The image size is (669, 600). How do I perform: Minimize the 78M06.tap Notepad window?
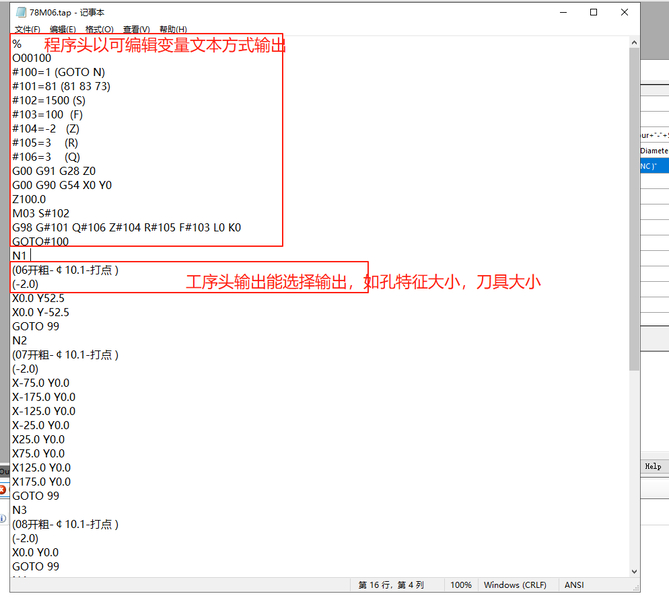pyautogui.click(x=563, y=12)
